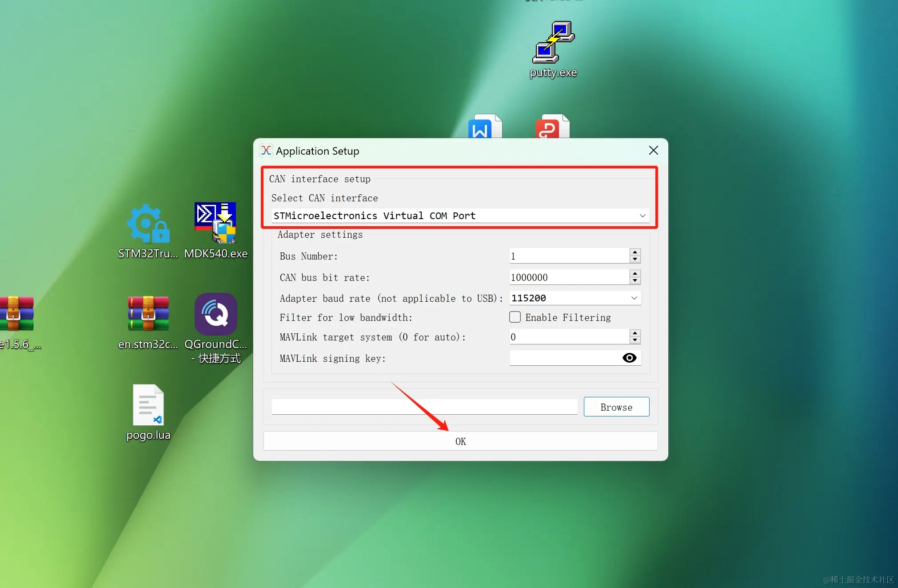Click the en.stm32c... archive icon
Image resolution: width=898 pixels, height=588 pixels.
point(148,314)
